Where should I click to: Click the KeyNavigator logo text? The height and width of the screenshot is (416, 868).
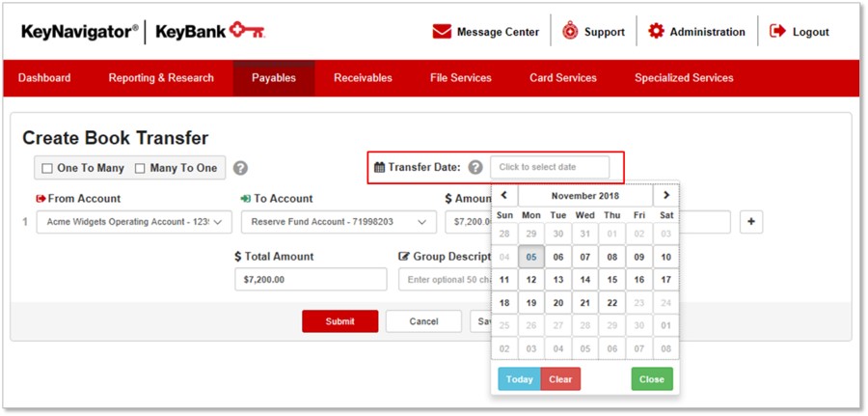coord(80,32)
